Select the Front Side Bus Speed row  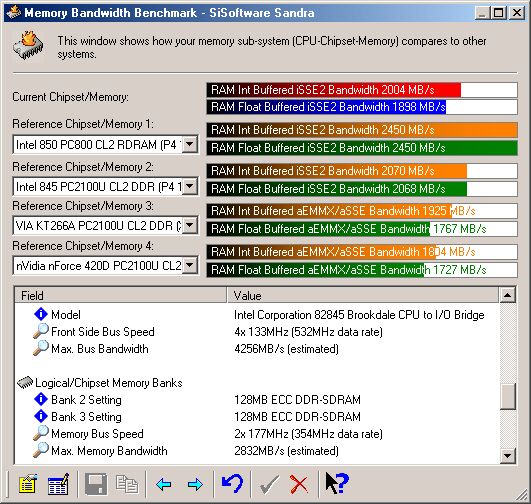click(x=257, y=332)
